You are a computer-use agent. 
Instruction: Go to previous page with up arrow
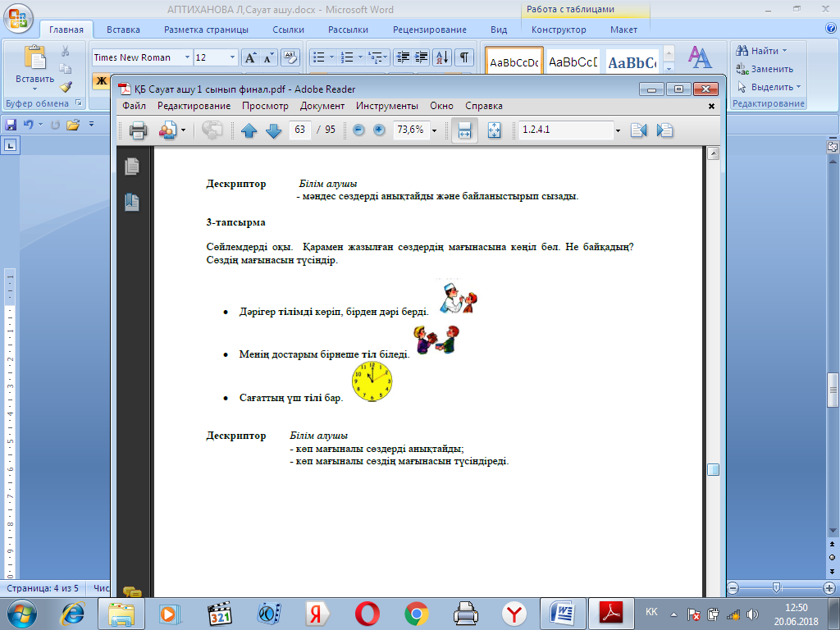pyautogui.click(x=249, y=130)
